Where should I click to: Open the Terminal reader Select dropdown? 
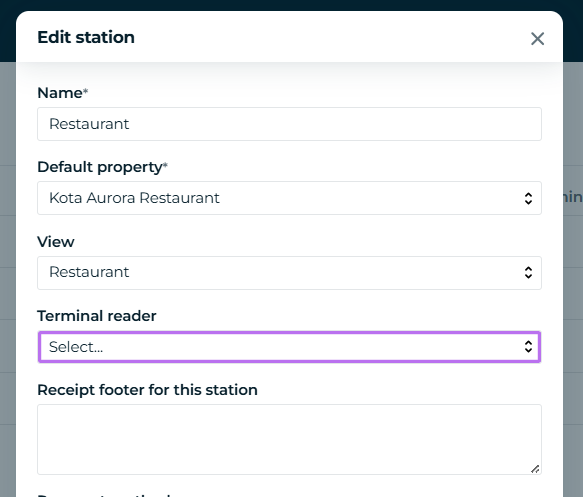click(x=289, y=347)
